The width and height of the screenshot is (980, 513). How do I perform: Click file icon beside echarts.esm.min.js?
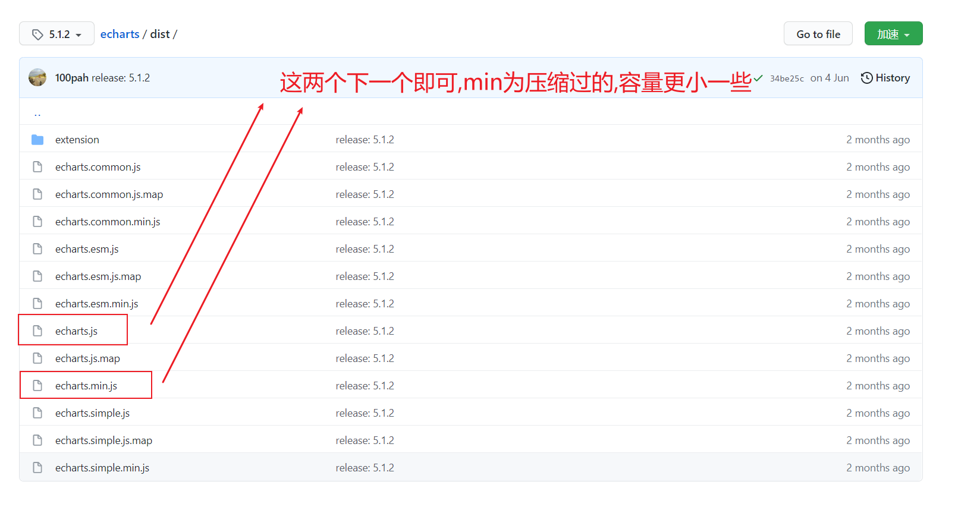37,304
